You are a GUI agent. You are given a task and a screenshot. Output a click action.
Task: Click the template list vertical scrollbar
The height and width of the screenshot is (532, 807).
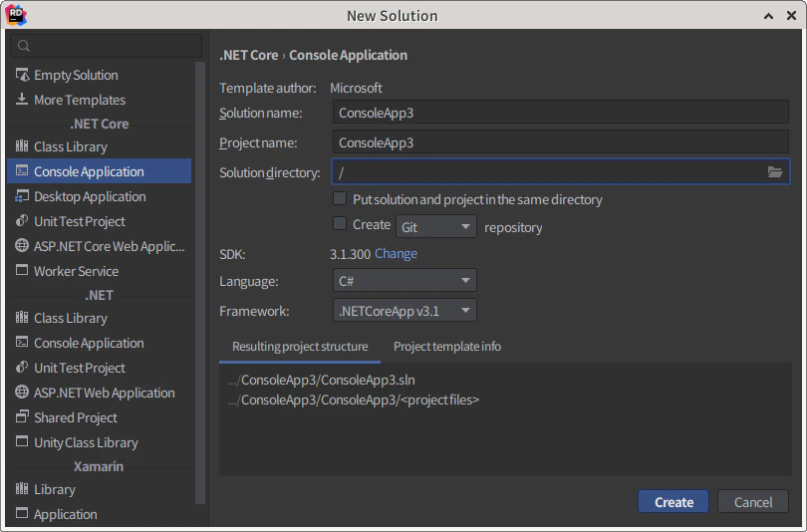(200, 283)
